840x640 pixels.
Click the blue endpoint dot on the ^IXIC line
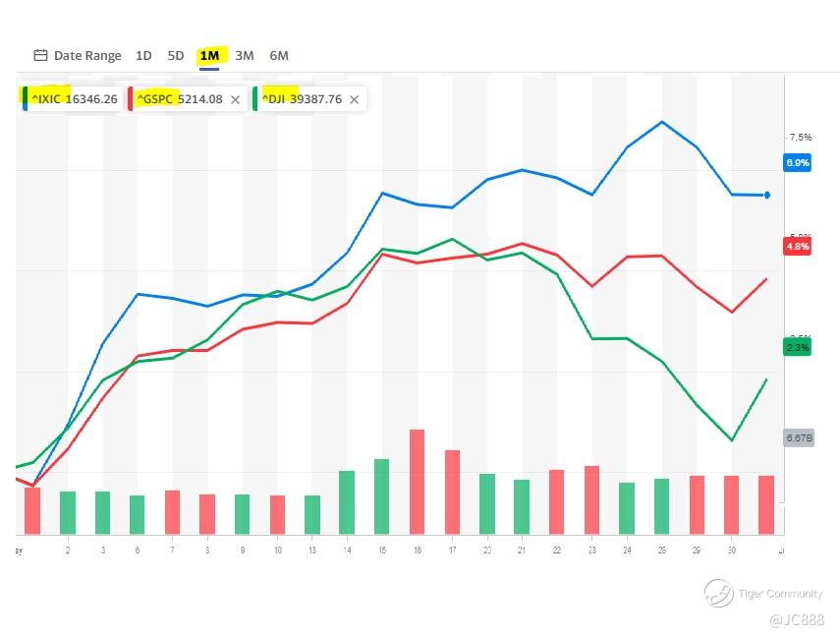(x=767, y=196)
